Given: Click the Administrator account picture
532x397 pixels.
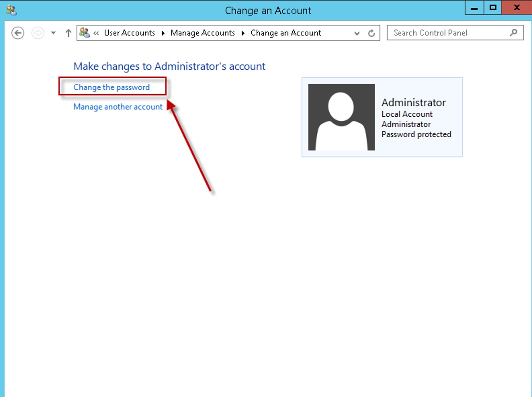Looking at the screenshot, I should click(x=342, y=117).
